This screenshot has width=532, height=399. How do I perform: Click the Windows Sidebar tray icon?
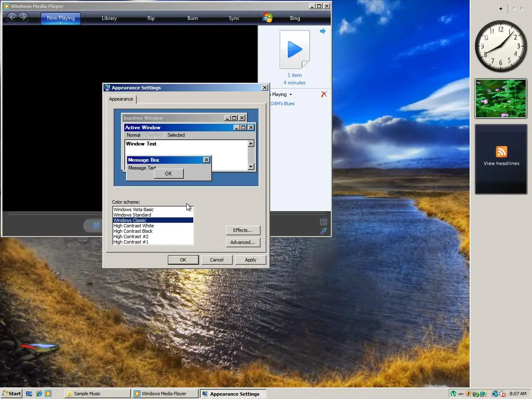[483, 394]
